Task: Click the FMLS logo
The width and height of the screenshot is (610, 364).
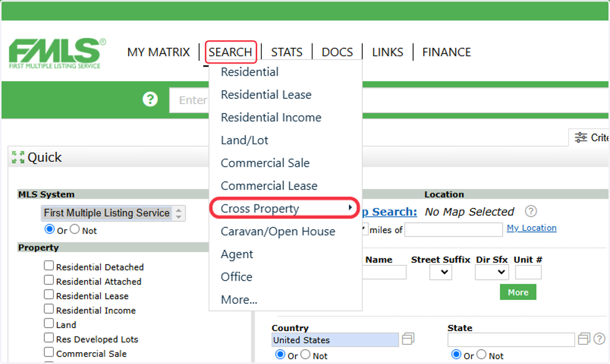Action: pos(57,53)
